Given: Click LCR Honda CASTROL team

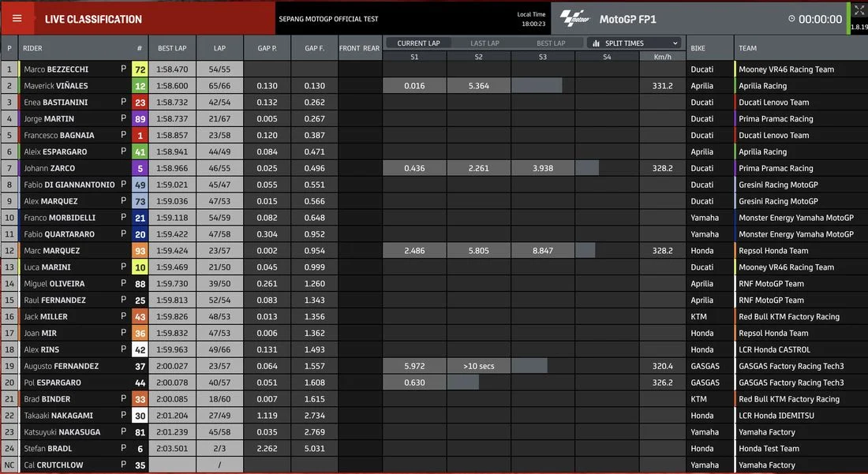Looking at the screenshot, I should click(x=774, y=349).
